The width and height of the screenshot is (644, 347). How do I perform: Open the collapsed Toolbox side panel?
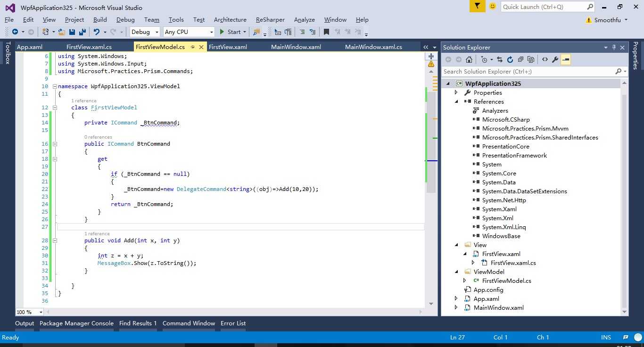(x=8, y=52)
